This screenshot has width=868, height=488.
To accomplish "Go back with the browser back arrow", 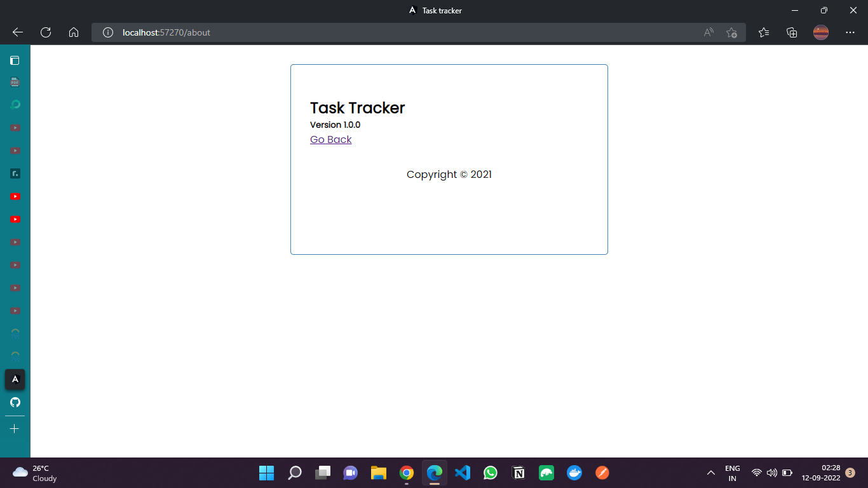I will (x=18, y=32).
